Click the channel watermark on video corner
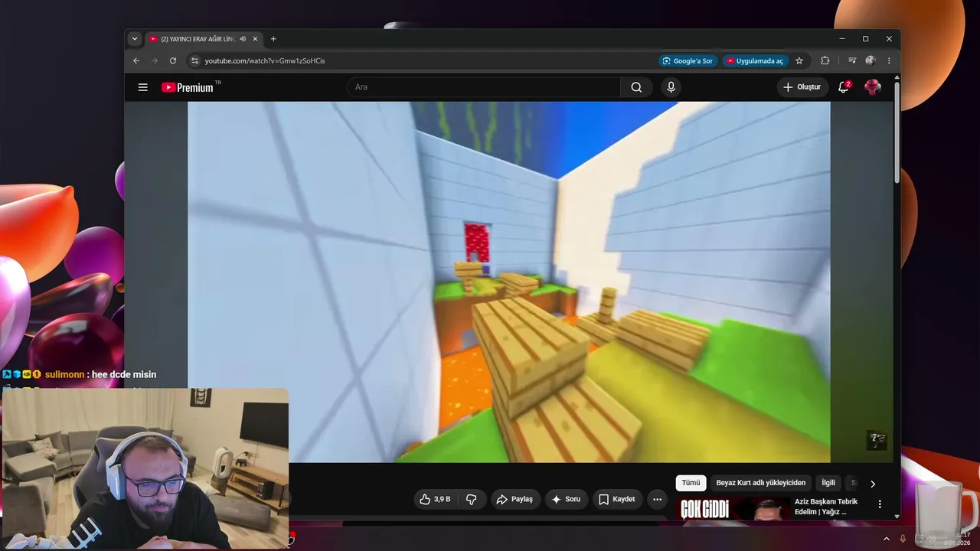The width and height of the screenshot is (980, 551). 877,439
